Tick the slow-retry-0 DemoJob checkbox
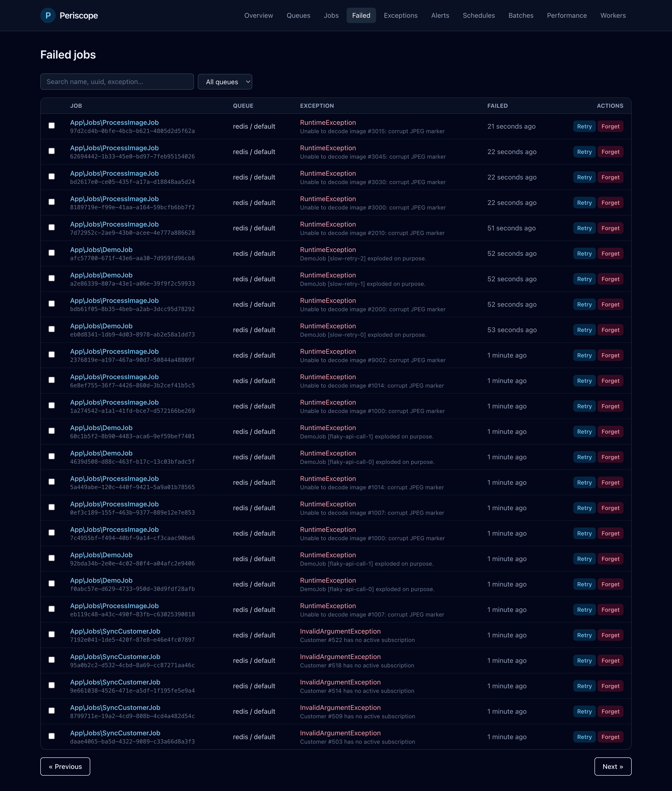This screenshot has height=791, width=672. [x=51, y=329]
